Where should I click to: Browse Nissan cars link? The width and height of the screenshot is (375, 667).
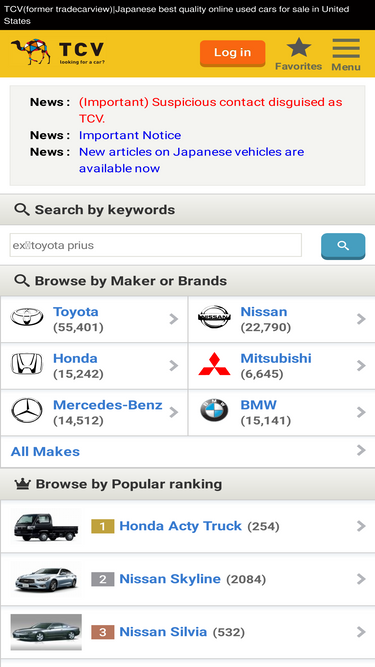pos(264,311)
